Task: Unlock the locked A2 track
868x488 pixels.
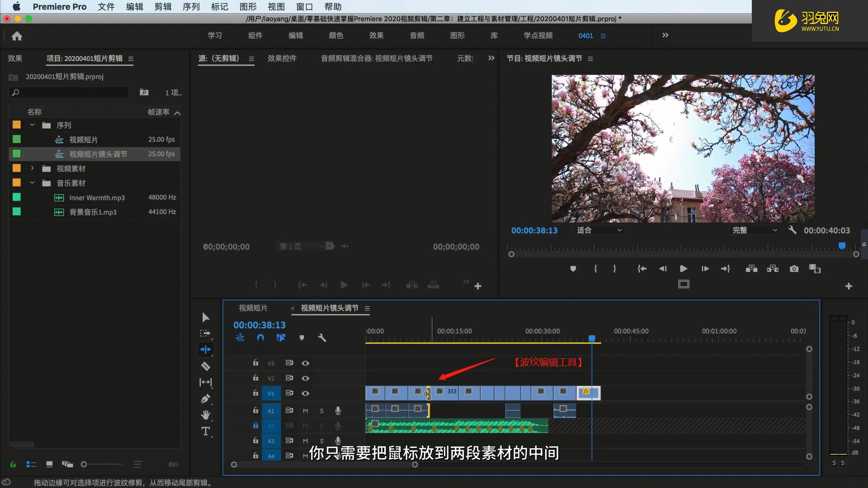Action: [x=255, y=425]
